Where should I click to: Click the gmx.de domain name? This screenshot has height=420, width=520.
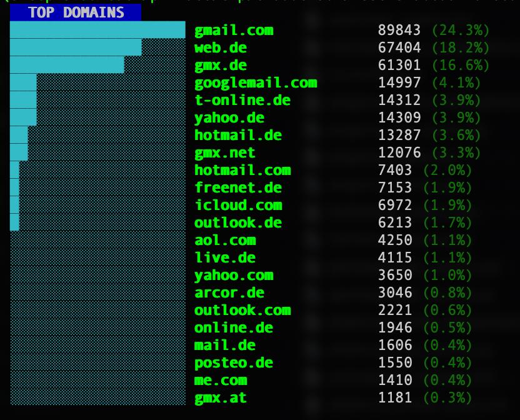[221, 66]
